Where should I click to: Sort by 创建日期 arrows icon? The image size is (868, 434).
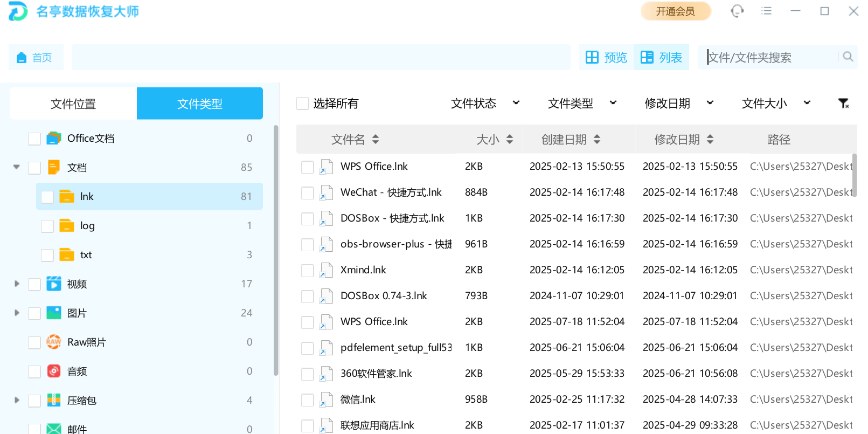(x=597, y=139)
